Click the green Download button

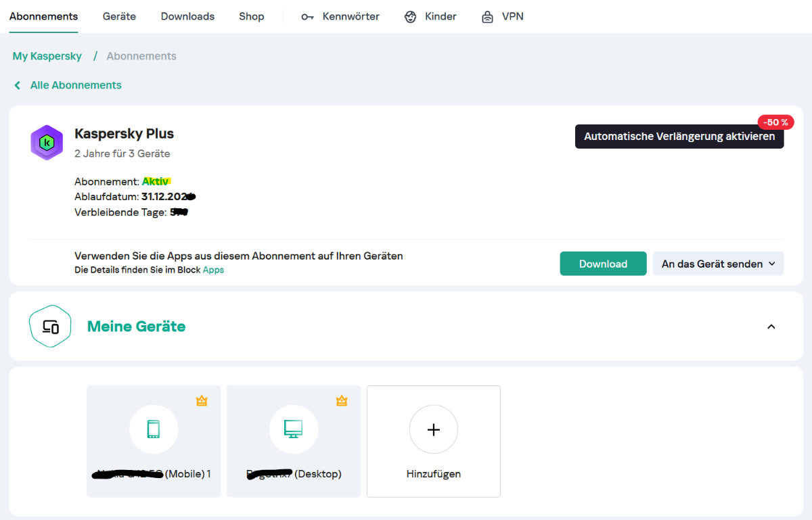(603, 264)
